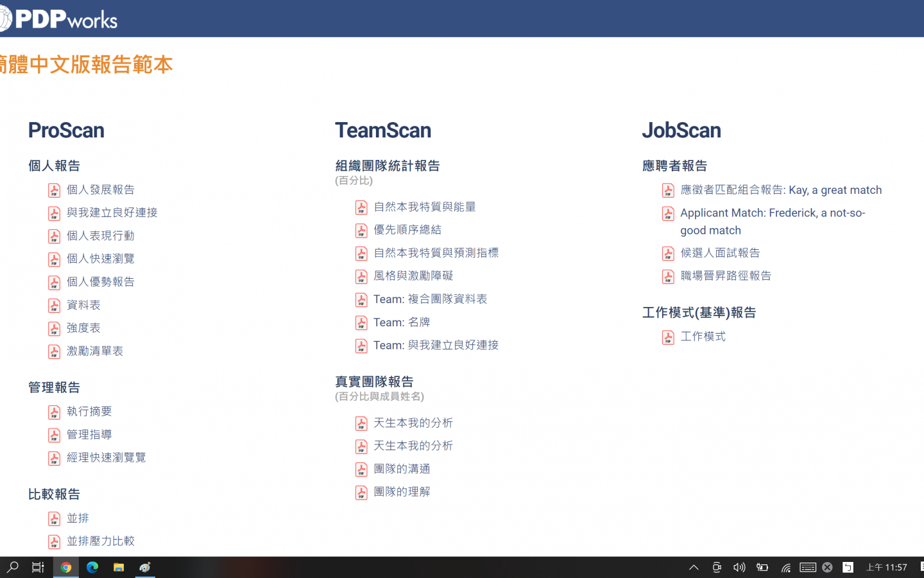Viewport: 924px width, 578px height.
Task: Open the 管理指導 report link
Action: point(89,435)
